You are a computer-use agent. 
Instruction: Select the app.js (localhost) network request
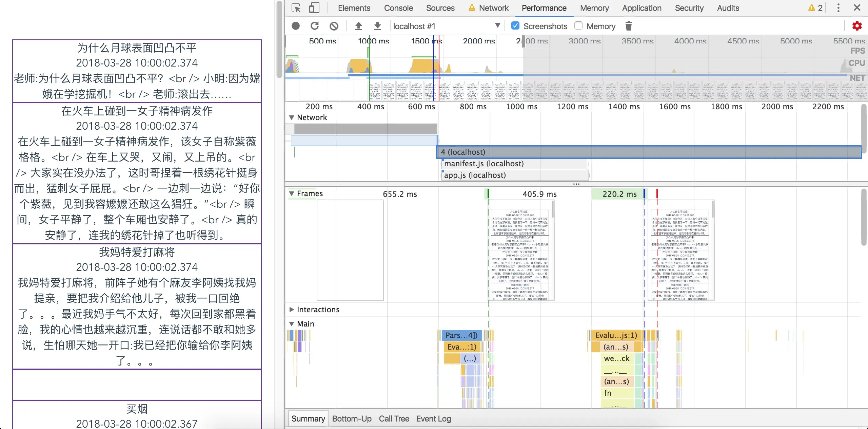point(475,175)
